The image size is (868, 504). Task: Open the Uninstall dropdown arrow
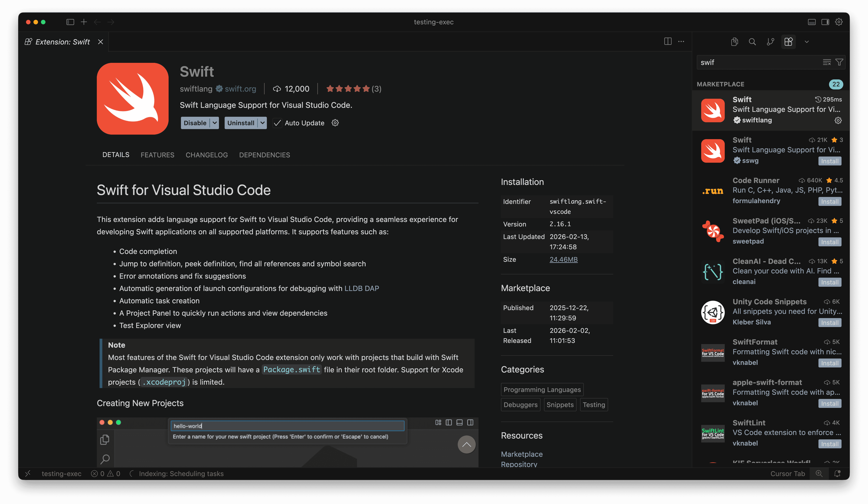click(x=262, y=123)
